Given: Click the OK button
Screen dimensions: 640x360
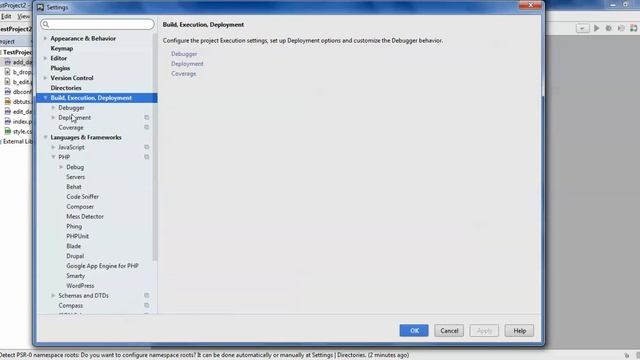Looking at the screenshot, I should (414, 331).
